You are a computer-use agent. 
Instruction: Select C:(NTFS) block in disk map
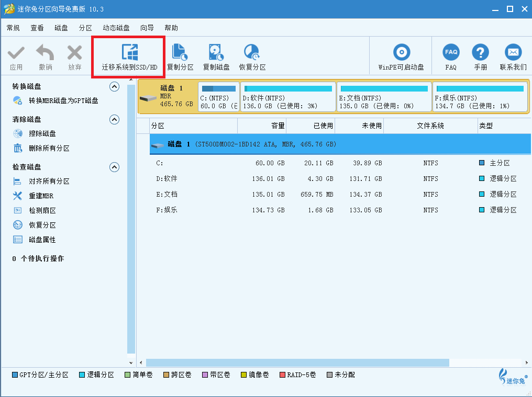[219, 97]
